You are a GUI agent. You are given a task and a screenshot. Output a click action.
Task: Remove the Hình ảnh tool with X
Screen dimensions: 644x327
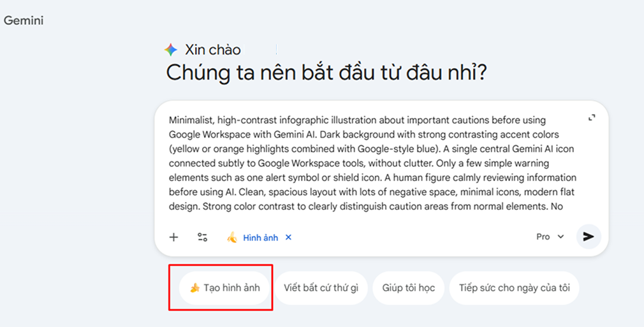[x=288, y=237]
